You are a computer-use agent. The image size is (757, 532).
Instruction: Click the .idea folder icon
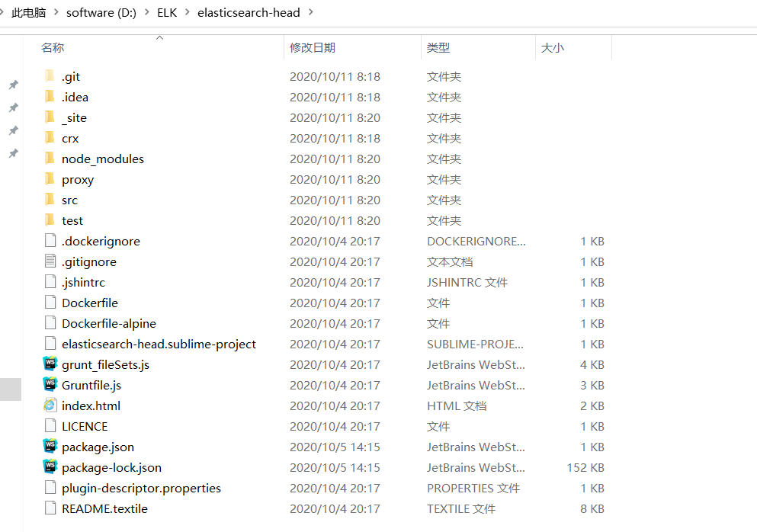click(50, 97)
